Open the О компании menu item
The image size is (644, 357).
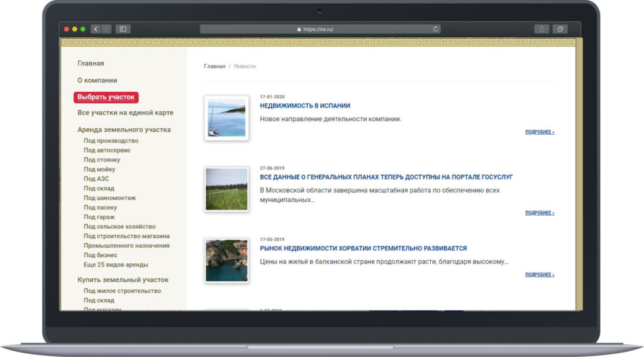(x=97, y=80)
